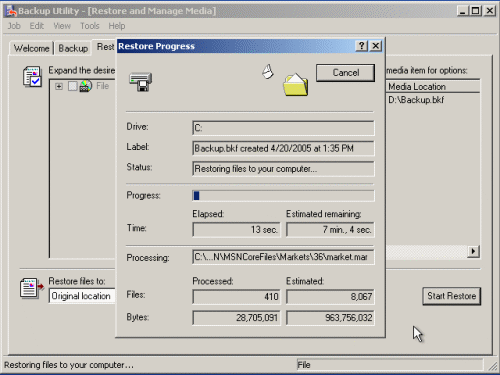Screen dimensions: 500x375
Task: Click the Processing path field
Action: point(283,257)
